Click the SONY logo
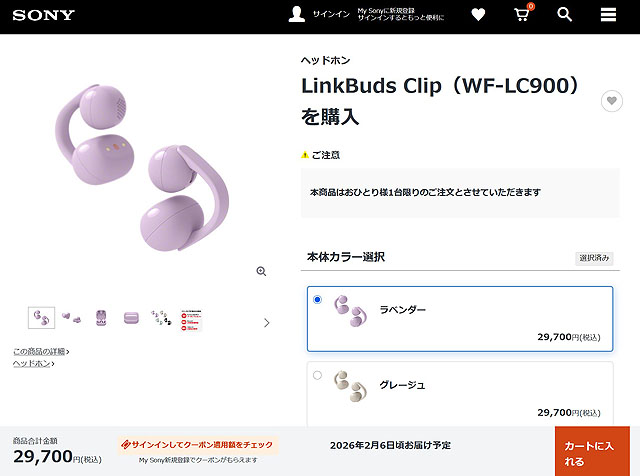This screenshot has height=476, width=640. (x=44, y=15)
